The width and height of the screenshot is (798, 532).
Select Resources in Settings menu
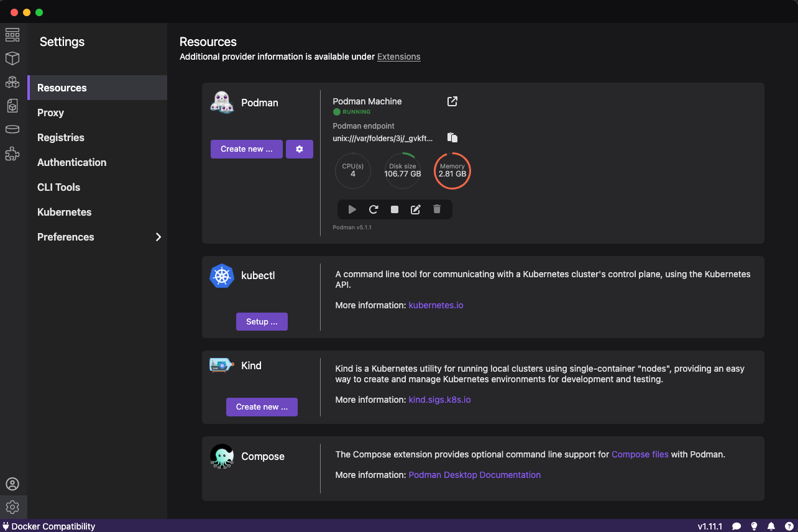tap(98, 88)
